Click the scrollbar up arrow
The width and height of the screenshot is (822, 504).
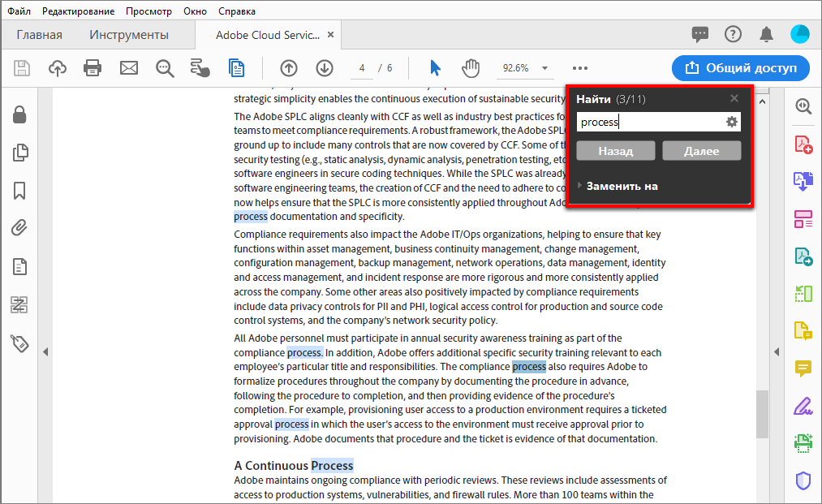pos(762,101)
